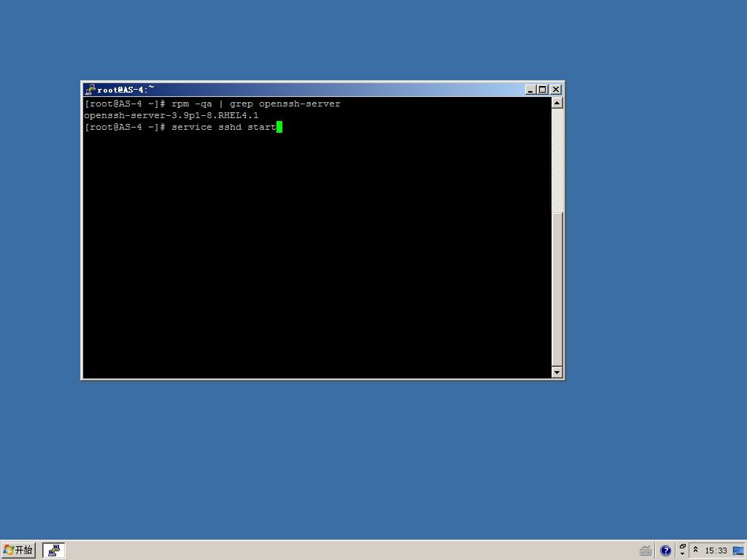
Task: Click the terminal scrollbar up arrow
Action: point(557,103)
